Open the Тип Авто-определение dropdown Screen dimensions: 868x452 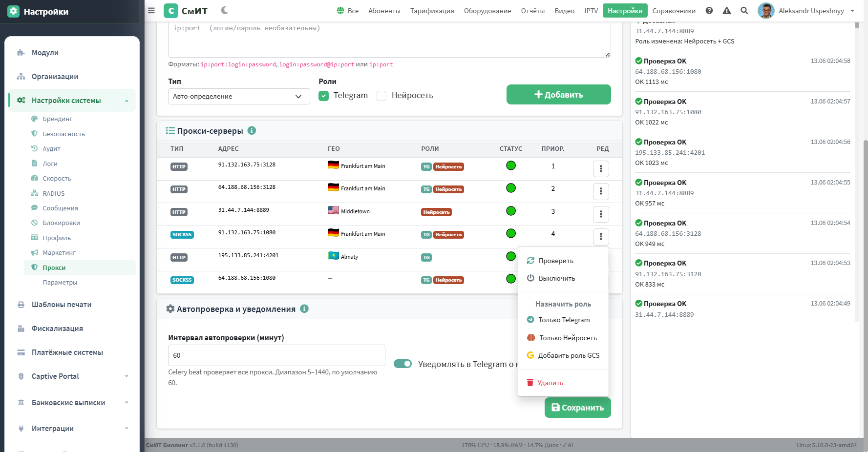click(x=239, y=96)
